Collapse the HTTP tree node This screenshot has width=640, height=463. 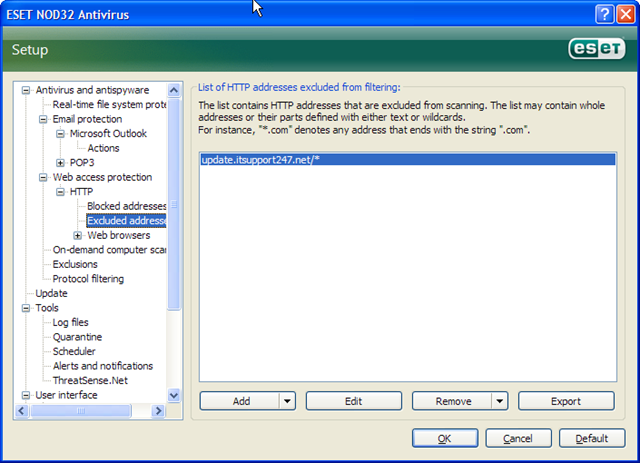pyautogui.click(x=60, y=192)
